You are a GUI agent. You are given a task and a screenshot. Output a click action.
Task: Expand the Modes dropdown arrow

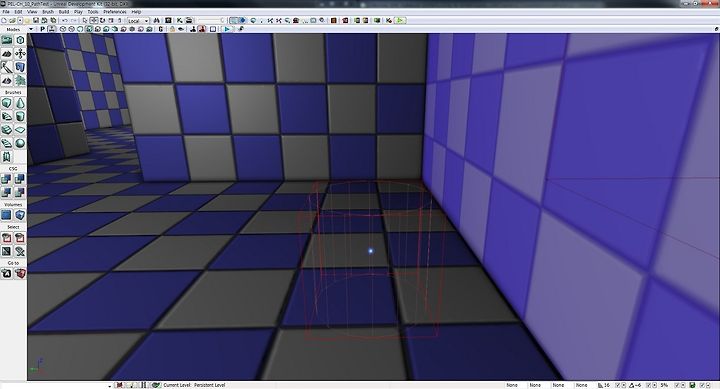[x=31, y=29]
